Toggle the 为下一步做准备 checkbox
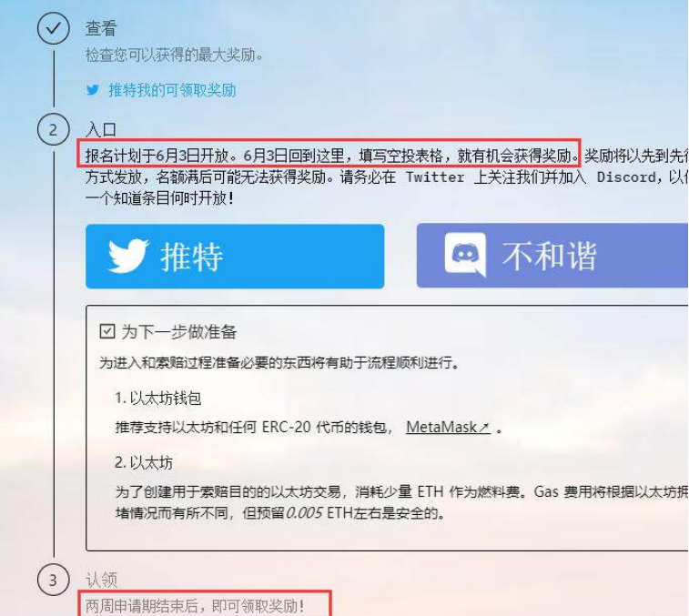This screenshot has height=616, width=689. pos(107,331)
